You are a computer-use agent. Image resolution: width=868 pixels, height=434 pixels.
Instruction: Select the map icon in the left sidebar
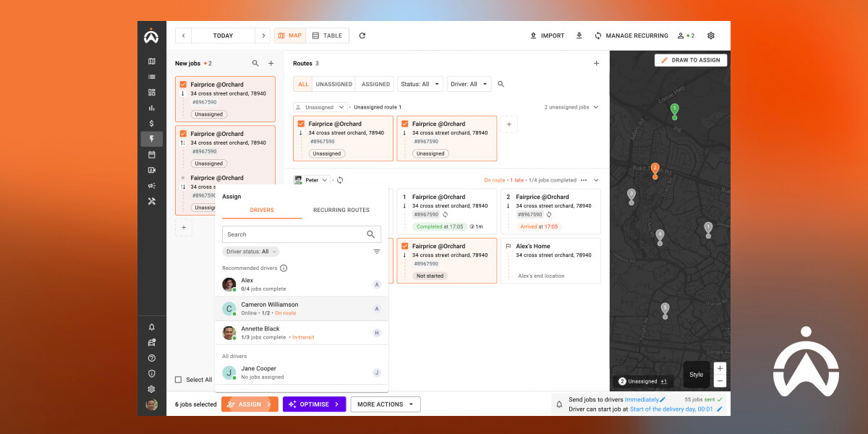[152, 61]
